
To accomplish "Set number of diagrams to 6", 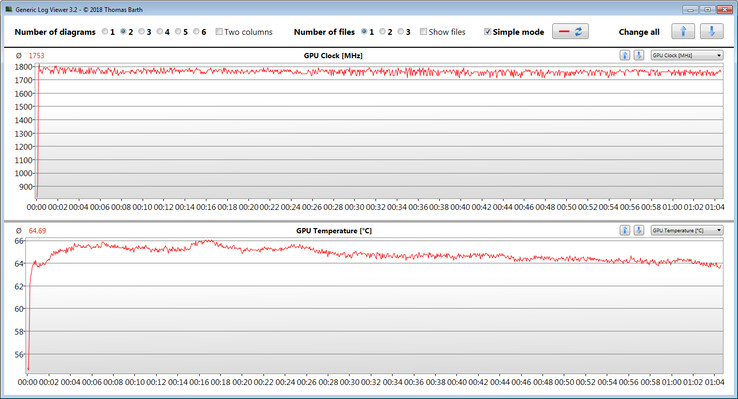I will [x=196, y=32].
